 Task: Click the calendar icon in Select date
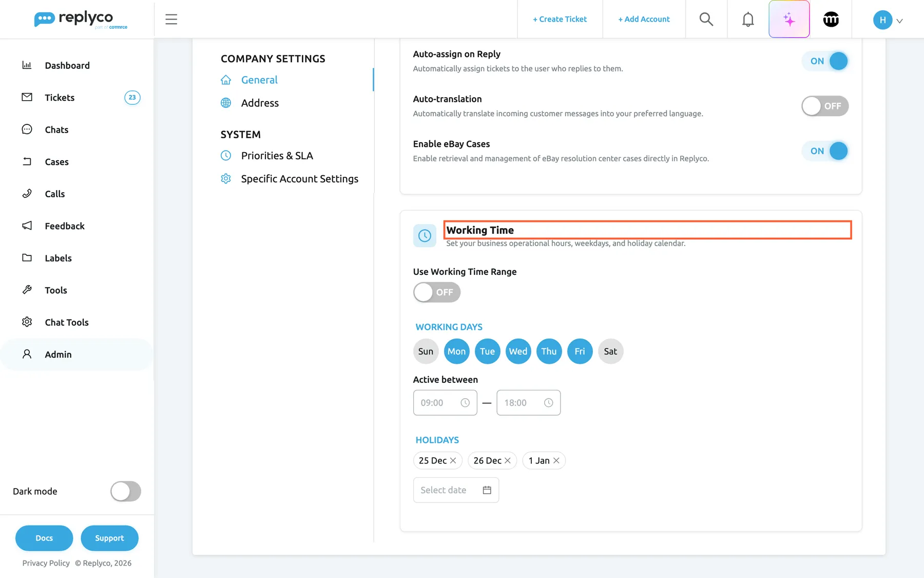(487, 490)
